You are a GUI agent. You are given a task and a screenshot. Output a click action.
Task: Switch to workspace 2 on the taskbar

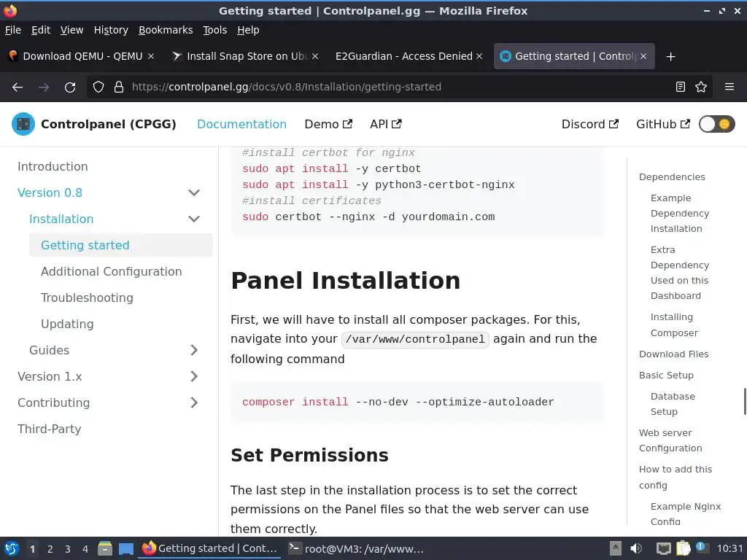[x=50, y=549]
